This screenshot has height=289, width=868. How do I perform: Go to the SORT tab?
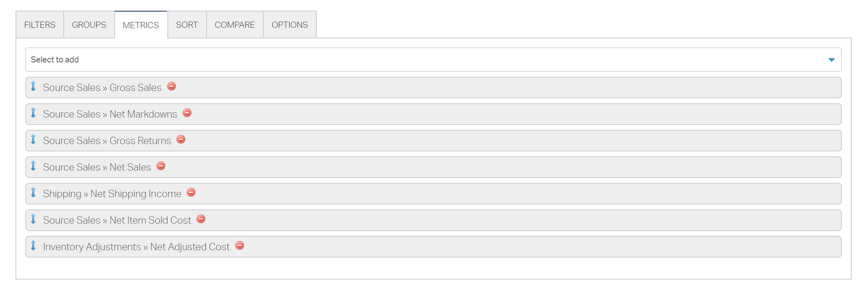[x=187, y=25]
